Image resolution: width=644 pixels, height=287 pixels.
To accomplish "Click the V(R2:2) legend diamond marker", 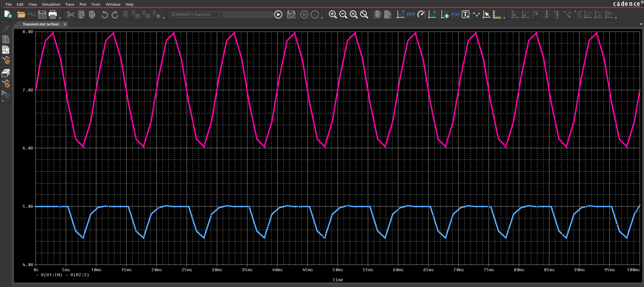I will click(x=67, y=275).
